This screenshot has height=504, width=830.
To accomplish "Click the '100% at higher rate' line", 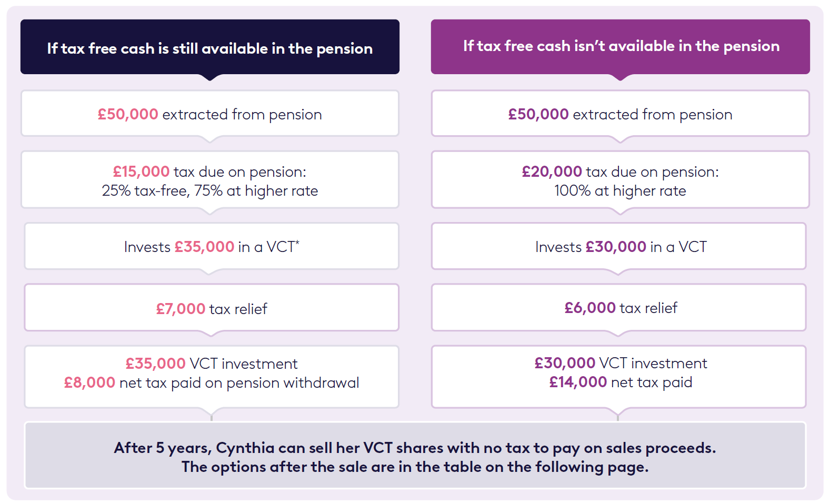I will click(620, 190).
